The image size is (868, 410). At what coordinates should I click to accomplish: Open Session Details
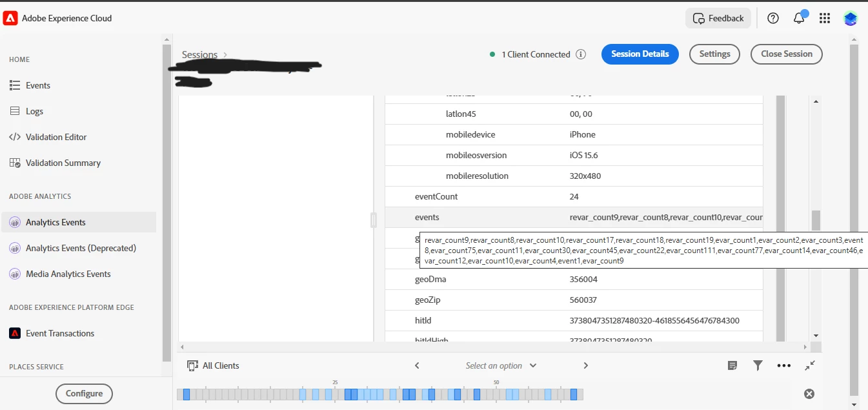click(640, 54)
